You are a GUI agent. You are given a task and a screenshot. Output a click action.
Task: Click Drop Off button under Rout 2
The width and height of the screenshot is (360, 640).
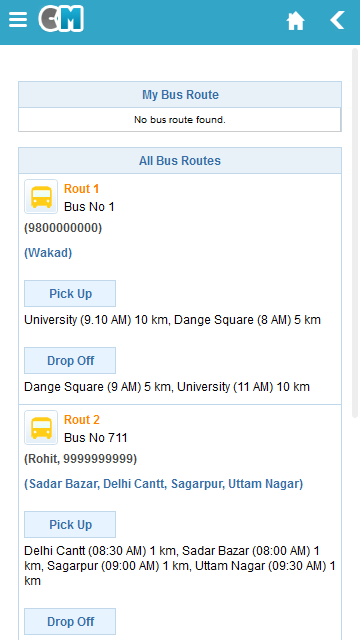70,622
